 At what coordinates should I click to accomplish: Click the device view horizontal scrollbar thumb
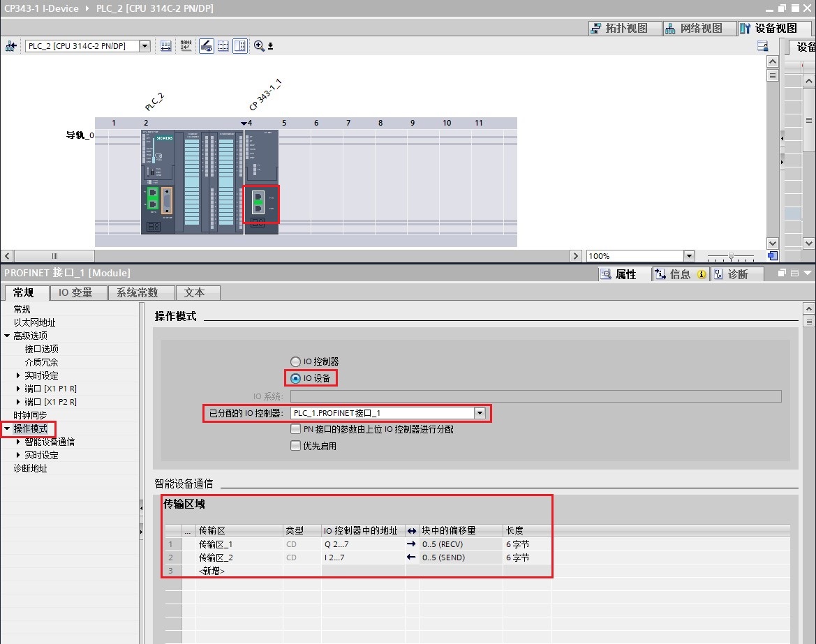(54, 256)
